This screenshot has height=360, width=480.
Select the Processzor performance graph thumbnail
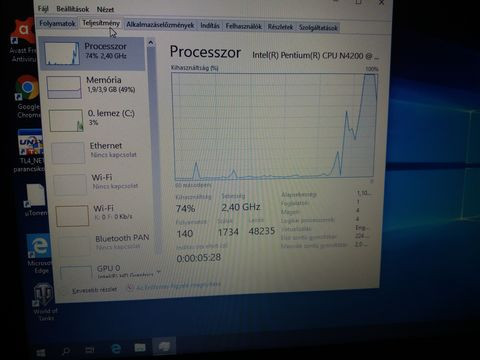[62, 53]
